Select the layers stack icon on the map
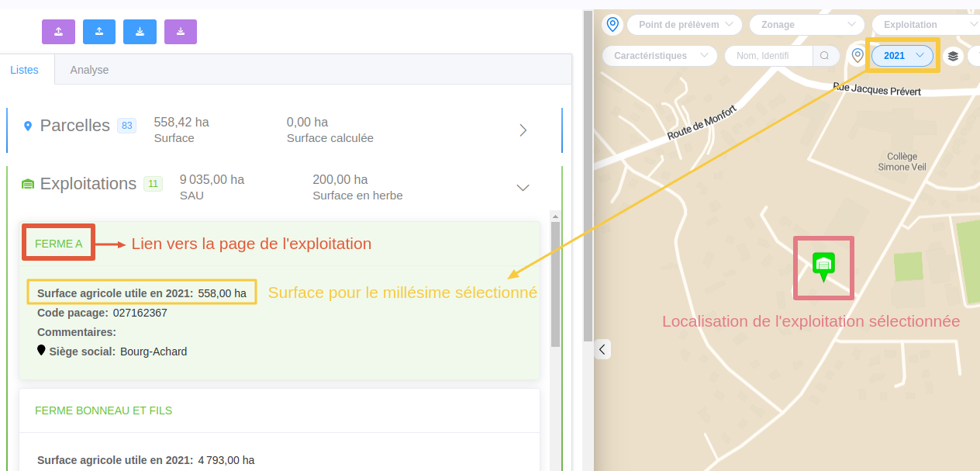 coord(953,56)
